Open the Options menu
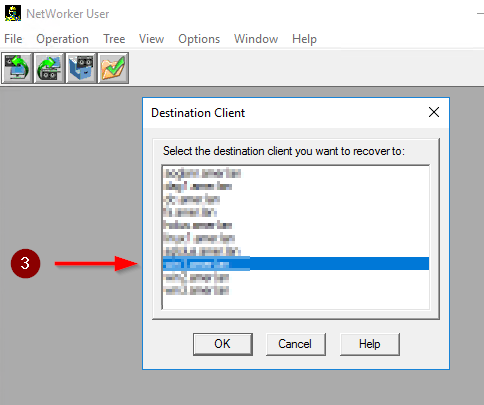 click(x=199, y=39)
